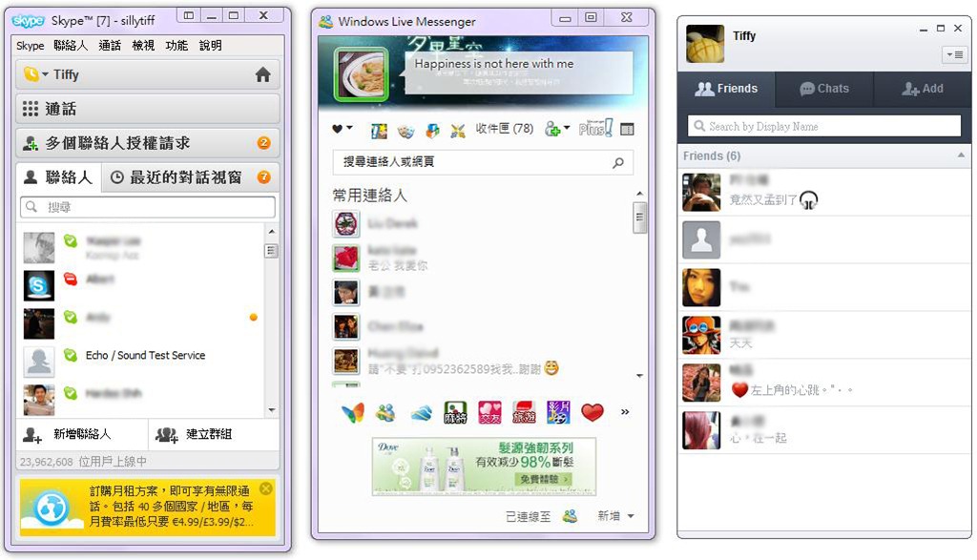This screenshot has height=560, width=977.
Task: Open the 聯絡人 menu in Skype menu bar
Action: click(71, 46)
